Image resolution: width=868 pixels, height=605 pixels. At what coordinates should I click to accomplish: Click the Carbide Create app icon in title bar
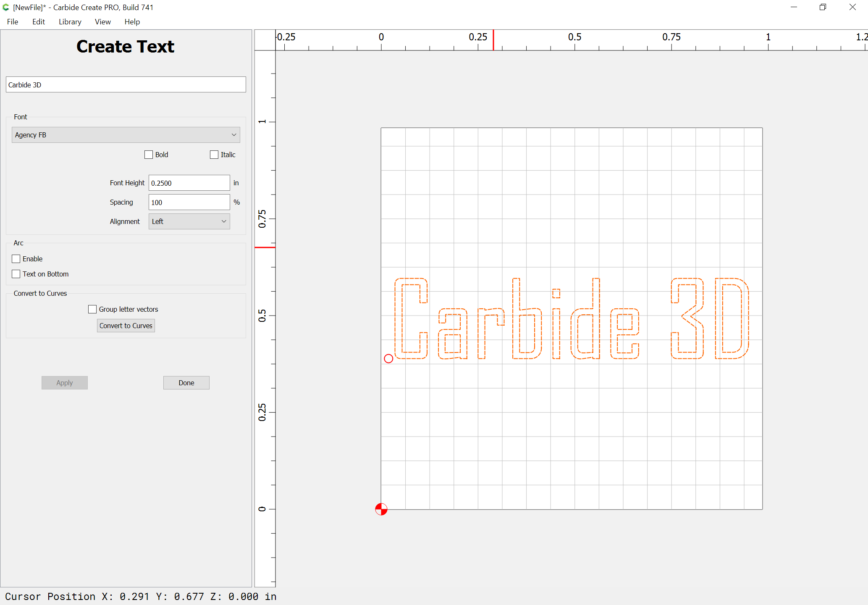point(6,7)
